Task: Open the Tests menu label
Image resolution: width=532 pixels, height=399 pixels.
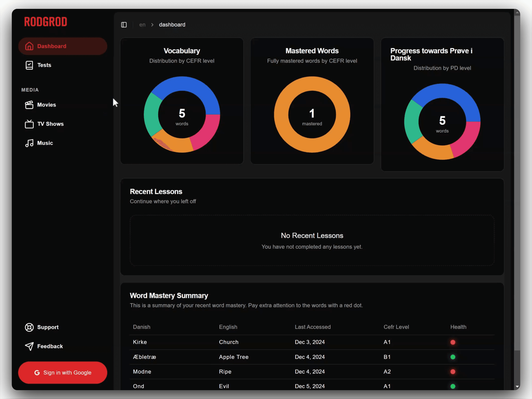Action: 44,65
